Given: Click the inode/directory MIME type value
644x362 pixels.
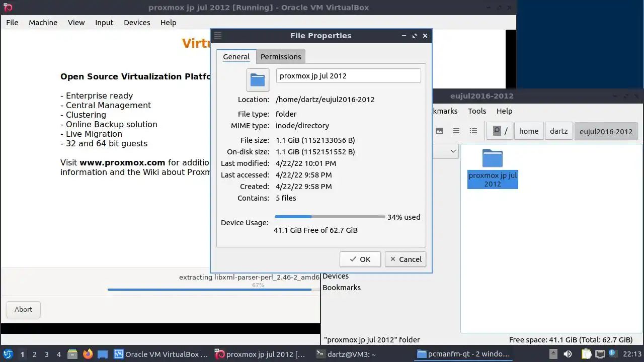Looking at the screenshot, I should pos(302,126).
